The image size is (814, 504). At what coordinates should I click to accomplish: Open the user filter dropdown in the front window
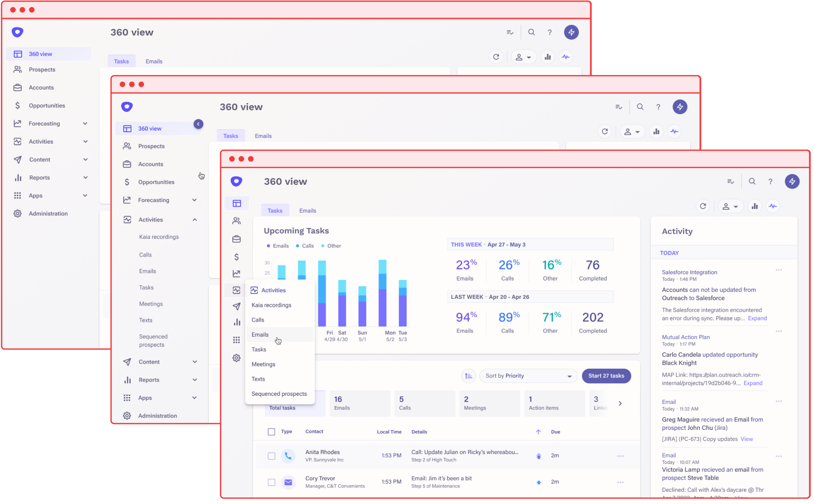coord(730,206)
